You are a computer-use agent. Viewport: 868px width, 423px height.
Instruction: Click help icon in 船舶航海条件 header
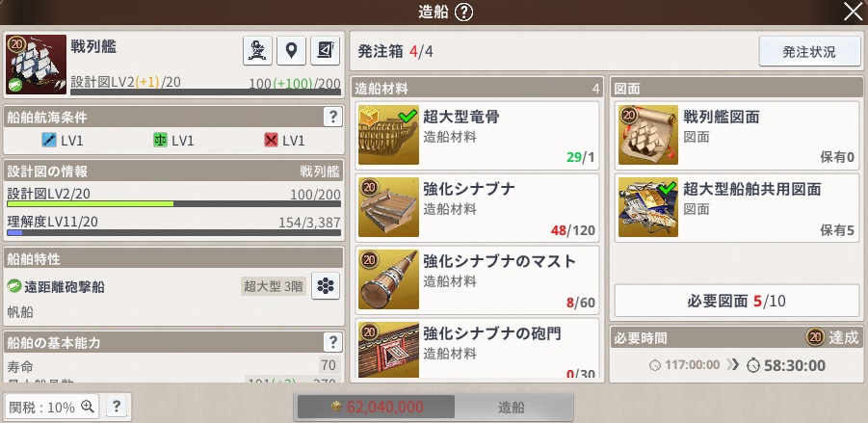[x=332, y=117]
